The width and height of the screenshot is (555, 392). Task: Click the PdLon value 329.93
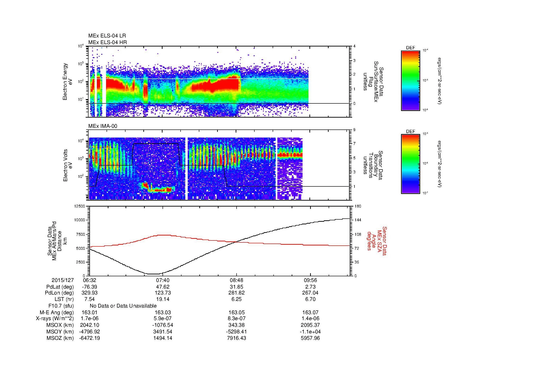(x=89, y=293)
